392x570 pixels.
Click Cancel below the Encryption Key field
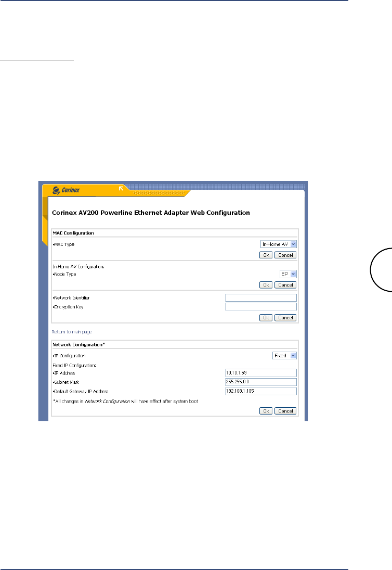point(285,318)
